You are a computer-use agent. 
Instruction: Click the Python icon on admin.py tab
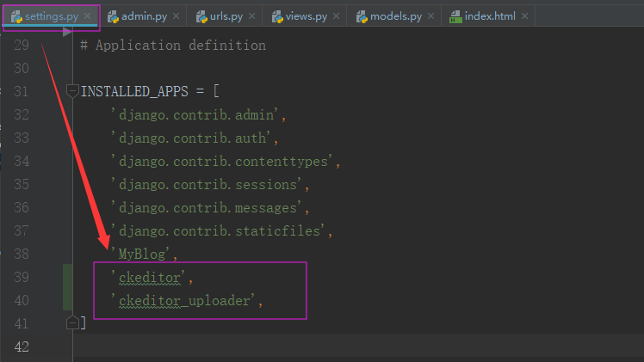(x=113, y=16)
